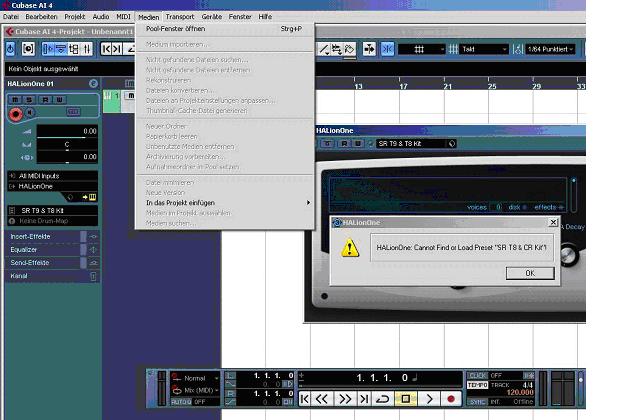Choose Pool-Fenster öffnen in Medien menu

(x=224, y=29)
